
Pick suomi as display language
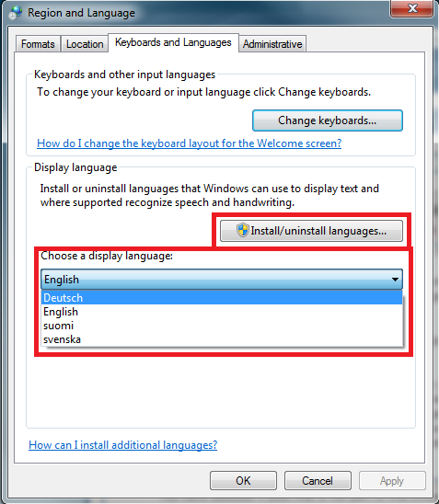(x=222, y=326)
